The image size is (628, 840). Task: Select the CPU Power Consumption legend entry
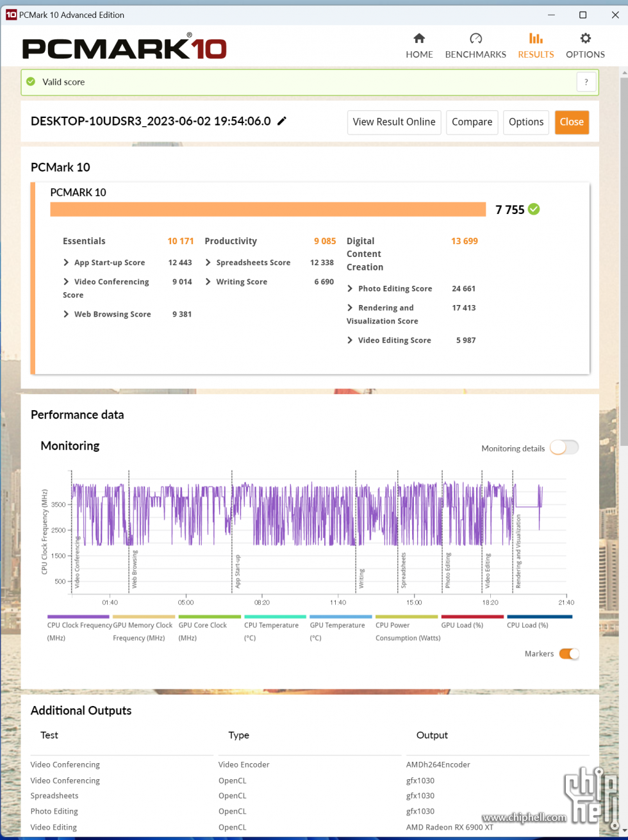click(x=406, y=628)
